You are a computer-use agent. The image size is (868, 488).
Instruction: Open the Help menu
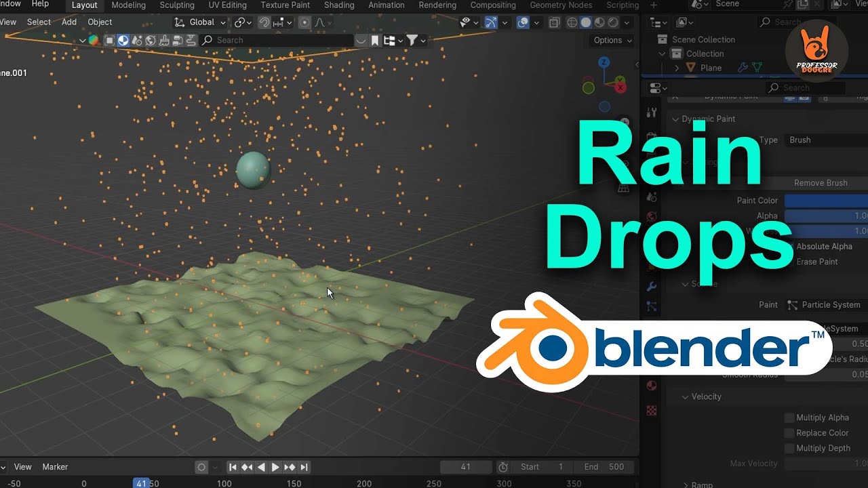pos(40,4)
